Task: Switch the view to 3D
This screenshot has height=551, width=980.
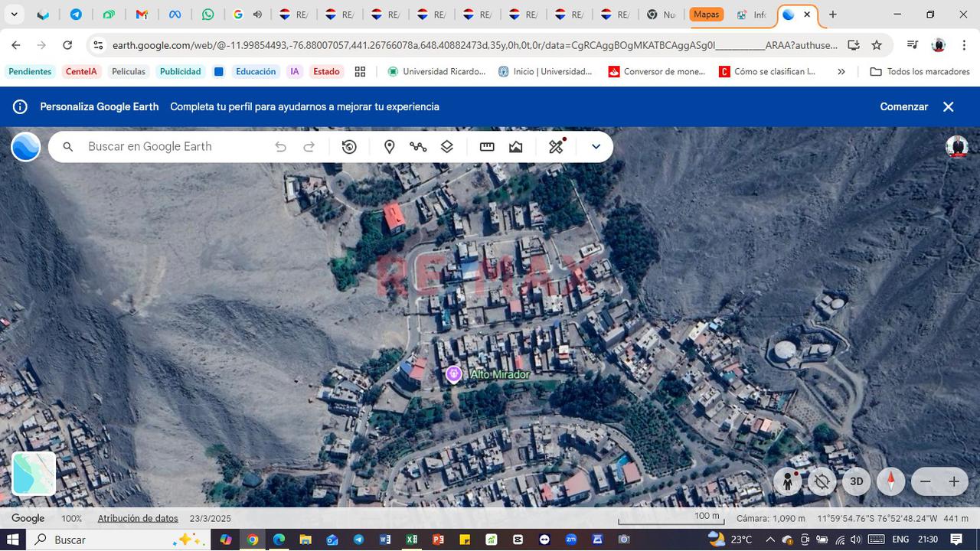Action: point(857,481)
